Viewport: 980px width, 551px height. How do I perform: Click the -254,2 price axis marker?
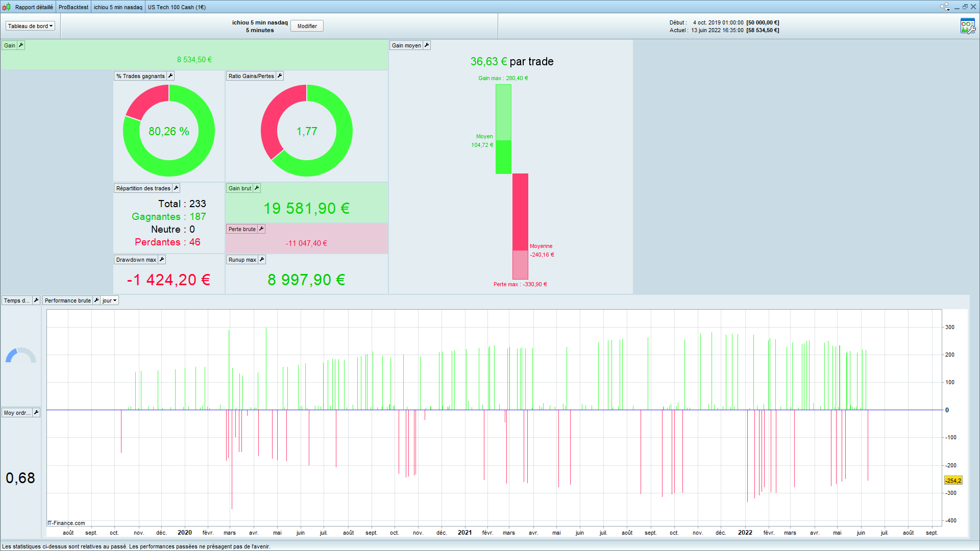(x=953, y=481)
